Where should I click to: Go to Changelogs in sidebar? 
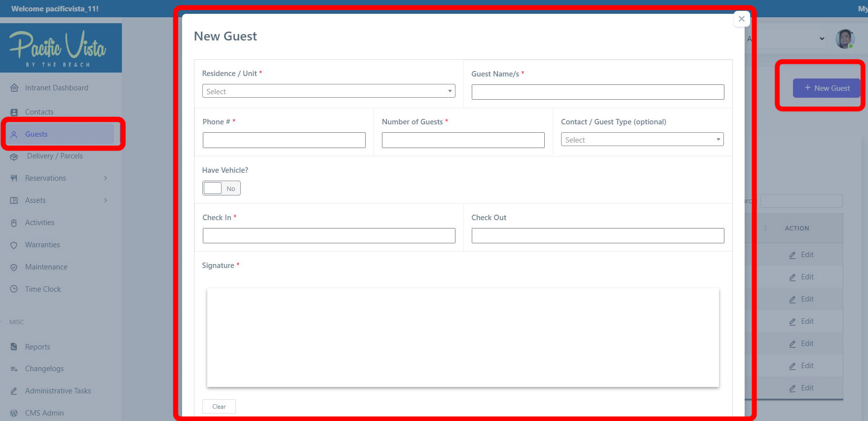(44, 369)
